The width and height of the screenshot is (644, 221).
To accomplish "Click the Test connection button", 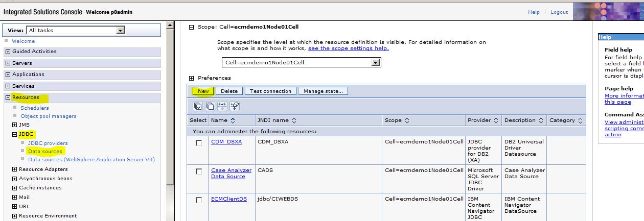I will [x=270, y=91].
